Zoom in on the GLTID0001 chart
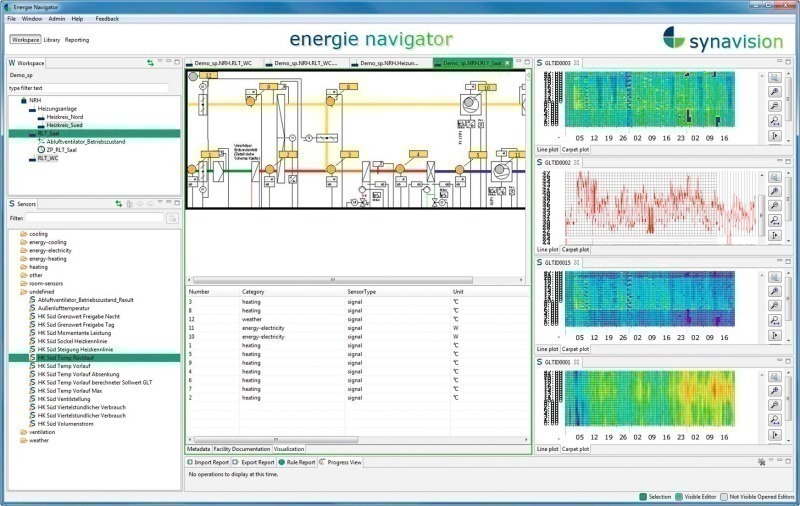Viewport: 800px width, 506px height. [x=774, y=391]
